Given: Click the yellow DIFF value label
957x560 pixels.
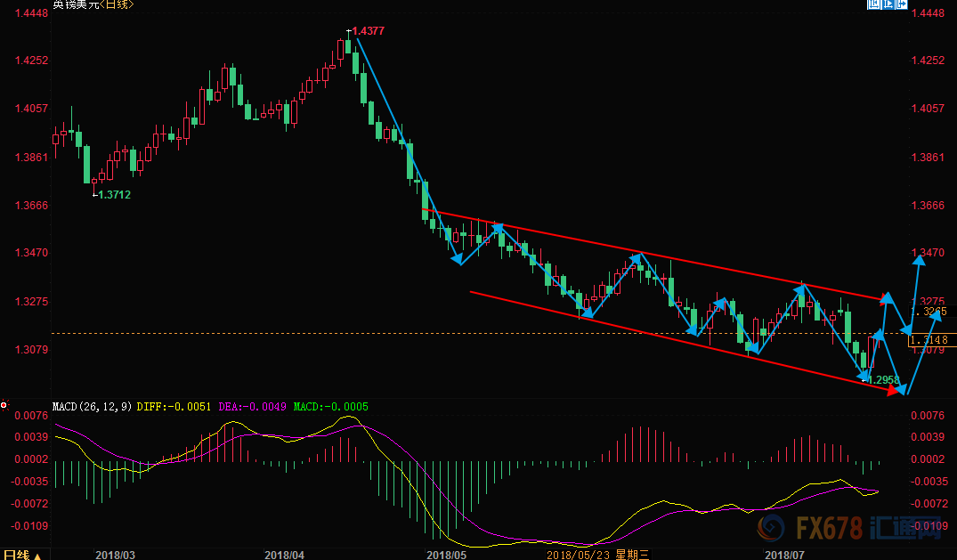Looking at the screenshot, I should (174, 407).
